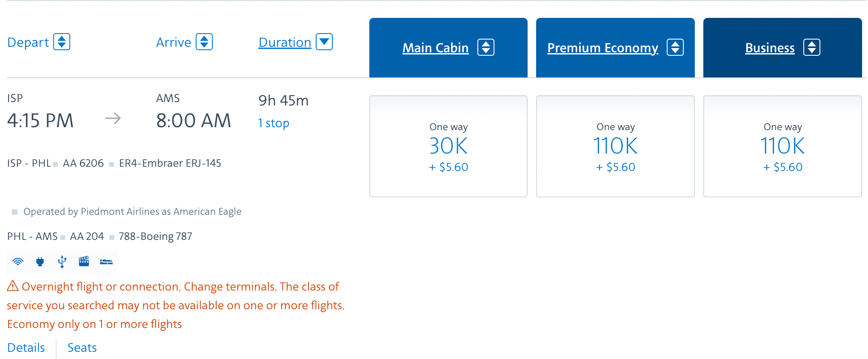Toggle the Arrive sort order
868x359 pixels.
click(205, 42)
